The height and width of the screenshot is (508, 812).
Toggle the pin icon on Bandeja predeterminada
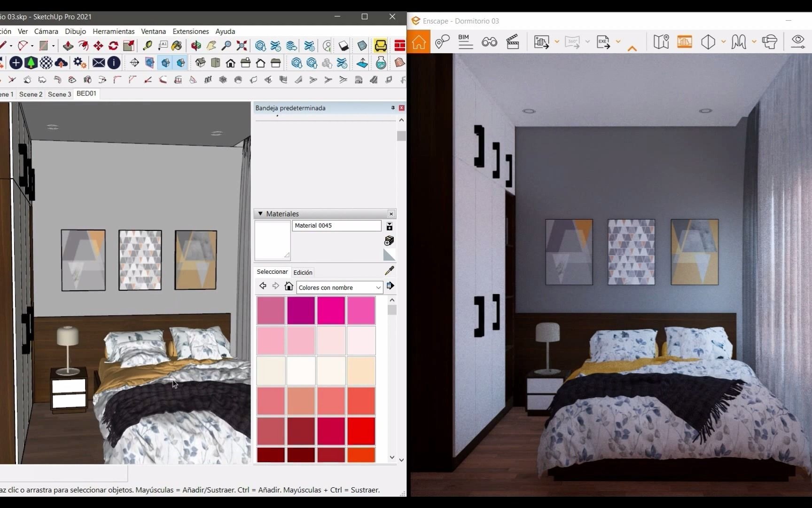coord(393,108)
